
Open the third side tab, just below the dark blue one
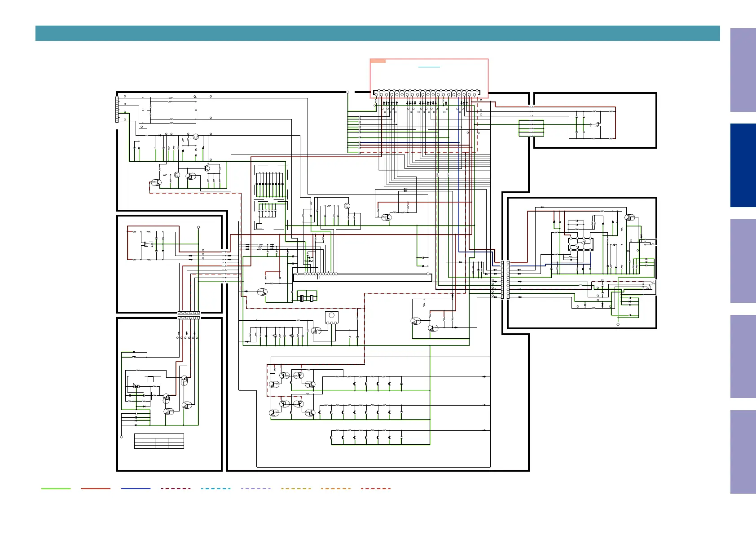pyautogui.click(x=743, y=261)
